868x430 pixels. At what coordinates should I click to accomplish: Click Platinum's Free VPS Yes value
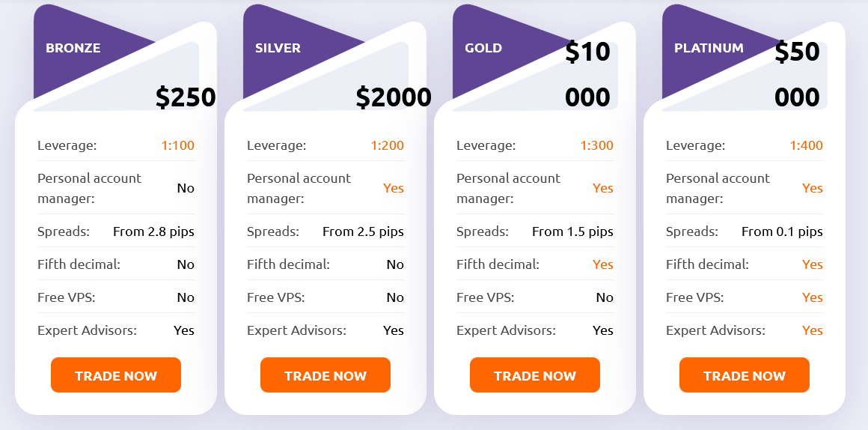point(813,297)
